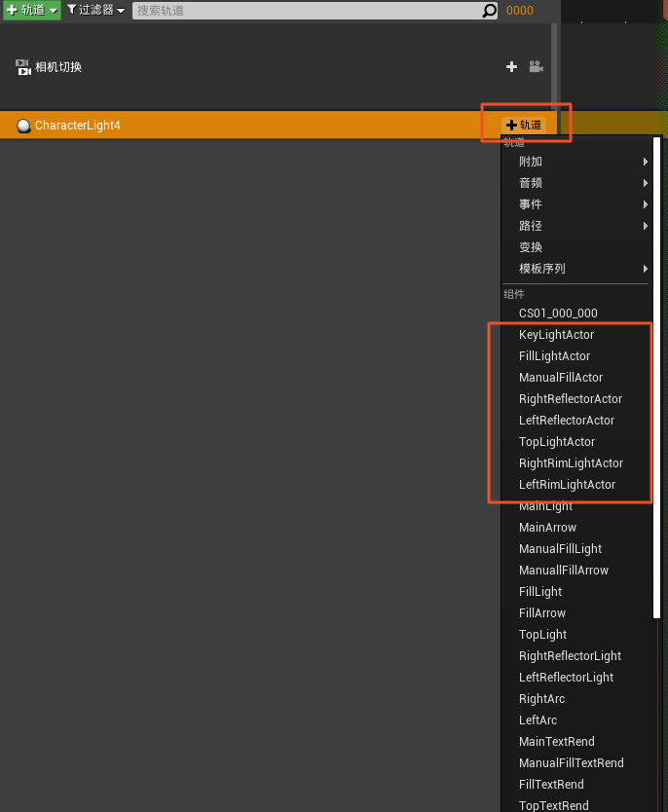668x812 pixels.
Task: Select FillLightActor from the component menu
Action: pos(554,356)
